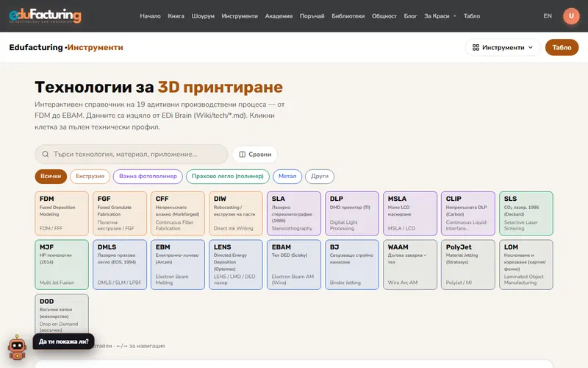Select the Всички filter chip
Image resolution: width=588 pixels, height=368 pixels.
click(51, 176)
